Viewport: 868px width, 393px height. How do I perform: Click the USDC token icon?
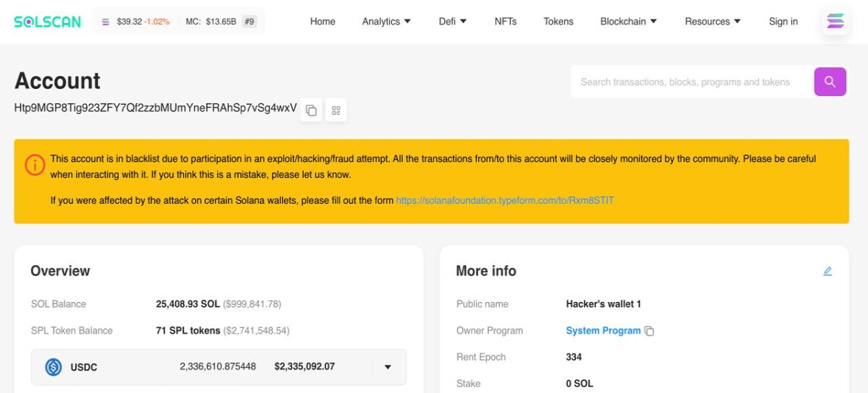click(54, 367)
